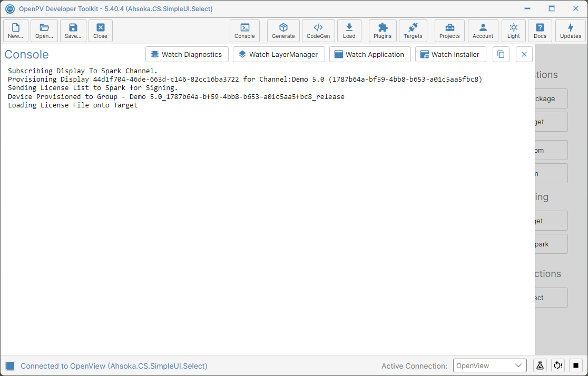The height and width of the screenshot is (376, 588).
Task: Click the Watch Installer button
Action: (451, 54)
